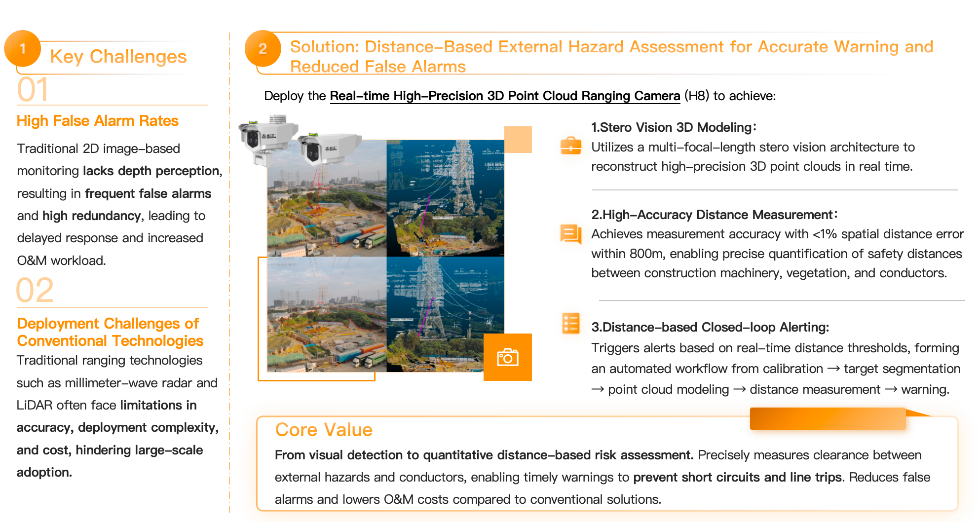Click the briefcase icon beside Stereo Vision

point(570,146)
